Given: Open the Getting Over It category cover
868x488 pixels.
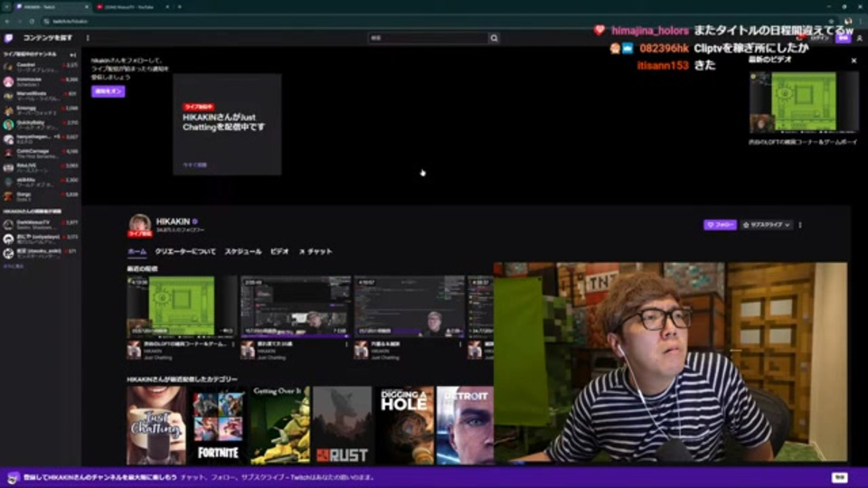Looking at the screenshot, I should (x=280, y=426).
